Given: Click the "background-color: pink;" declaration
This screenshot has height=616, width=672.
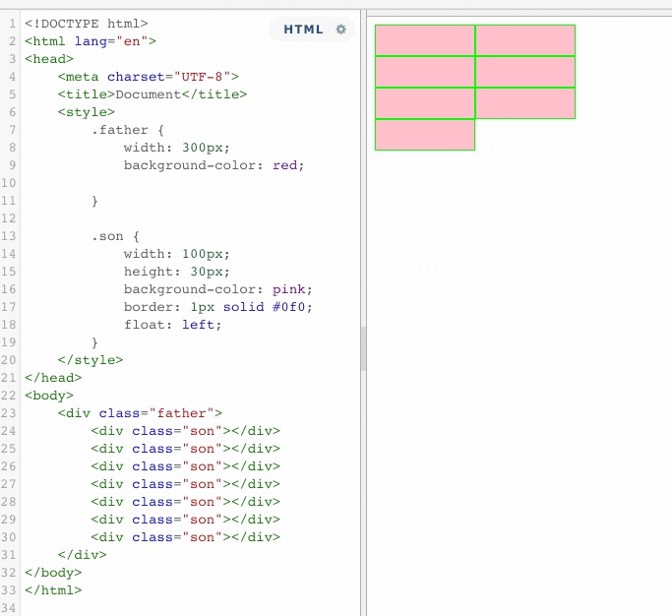Looking at the screenshot, I should click(x=217, y=289).
